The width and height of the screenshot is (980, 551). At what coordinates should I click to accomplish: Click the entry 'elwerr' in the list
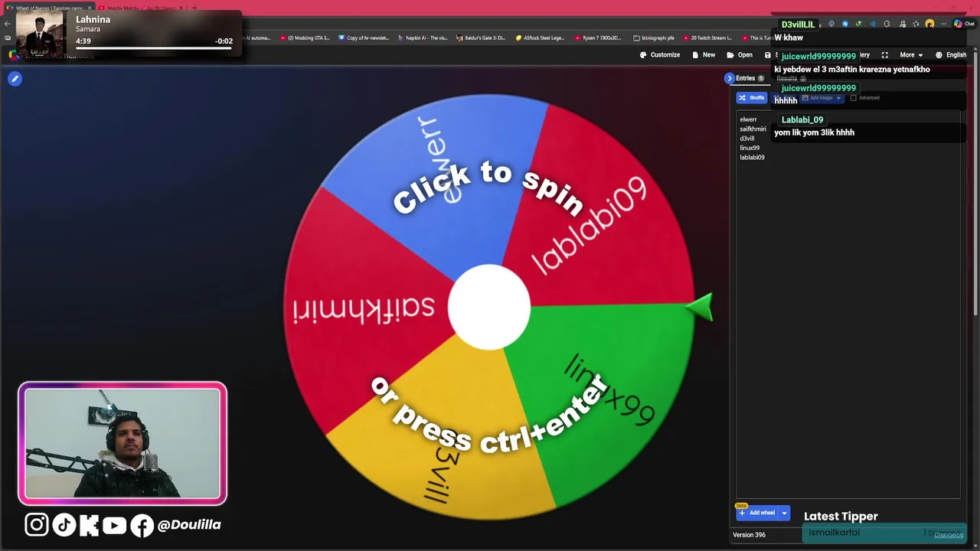(x=748, y=119)
